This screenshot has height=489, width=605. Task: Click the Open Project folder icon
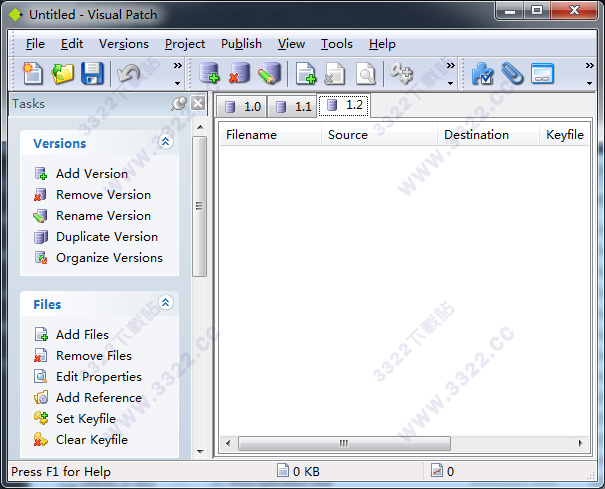coord(63,73)
